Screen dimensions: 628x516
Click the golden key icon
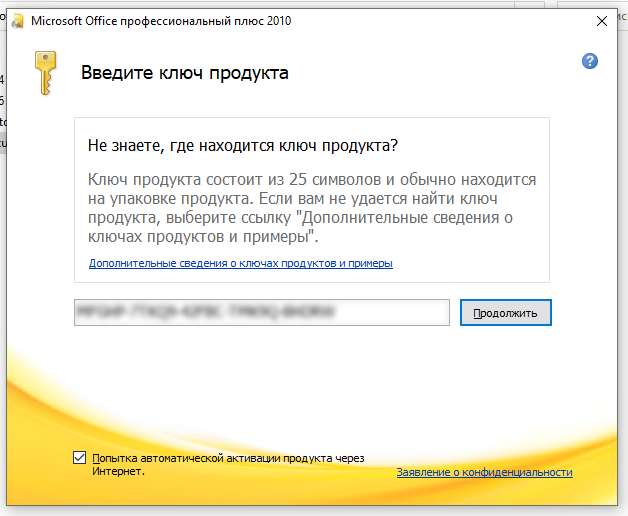tap(45, 73)
